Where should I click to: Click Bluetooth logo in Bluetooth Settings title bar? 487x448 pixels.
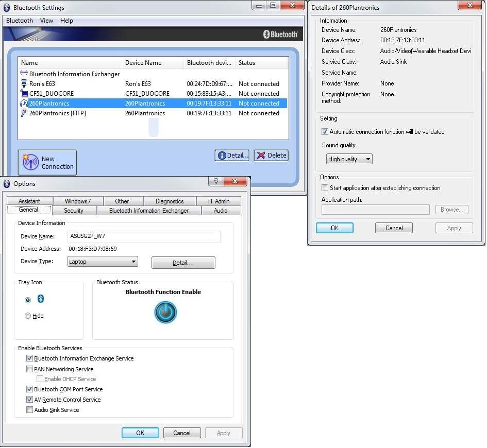pos(7,7)
